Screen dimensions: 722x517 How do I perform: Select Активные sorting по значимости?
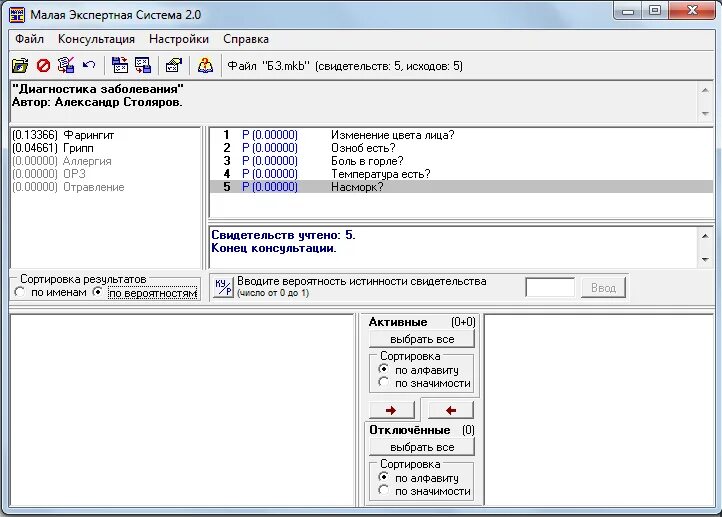click(424, 383)
